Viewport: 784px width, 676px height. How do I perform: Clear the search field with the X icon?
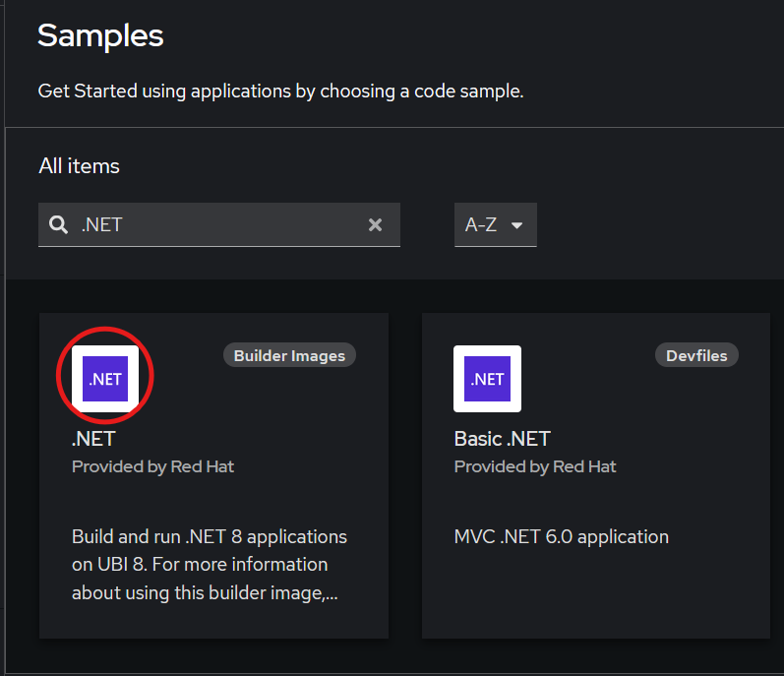click(375, 224)
